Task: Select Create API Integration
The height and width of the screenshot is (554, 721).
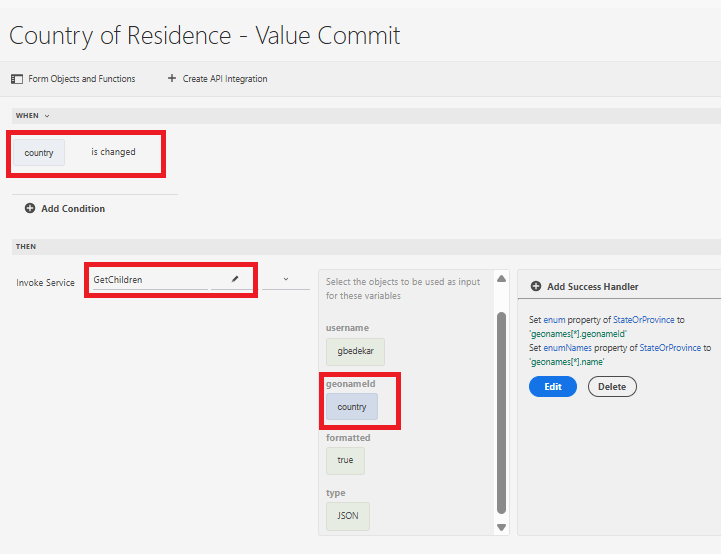Action: click(225, 79)
